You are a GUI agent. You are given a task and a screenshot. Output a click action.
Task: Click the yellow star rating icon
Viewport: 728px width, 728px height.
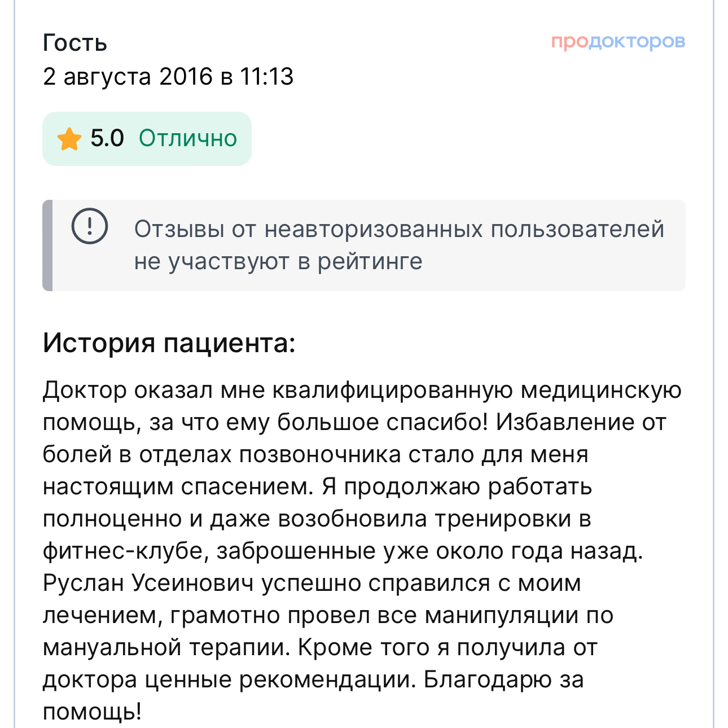69,139
